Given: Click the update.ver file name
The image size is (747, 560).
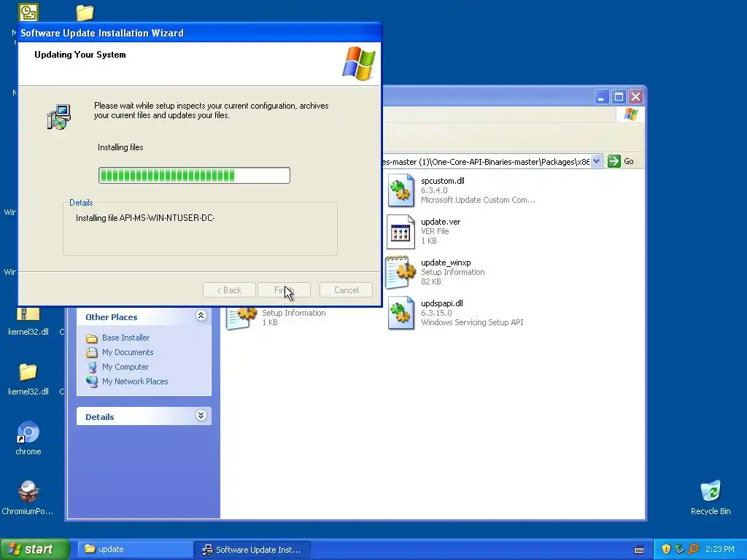Looking at the screenshot, I should [x=441, y=222].
